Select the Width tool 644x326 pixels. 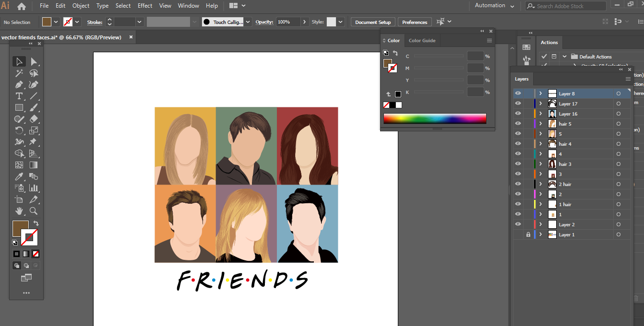pos(19,142)
